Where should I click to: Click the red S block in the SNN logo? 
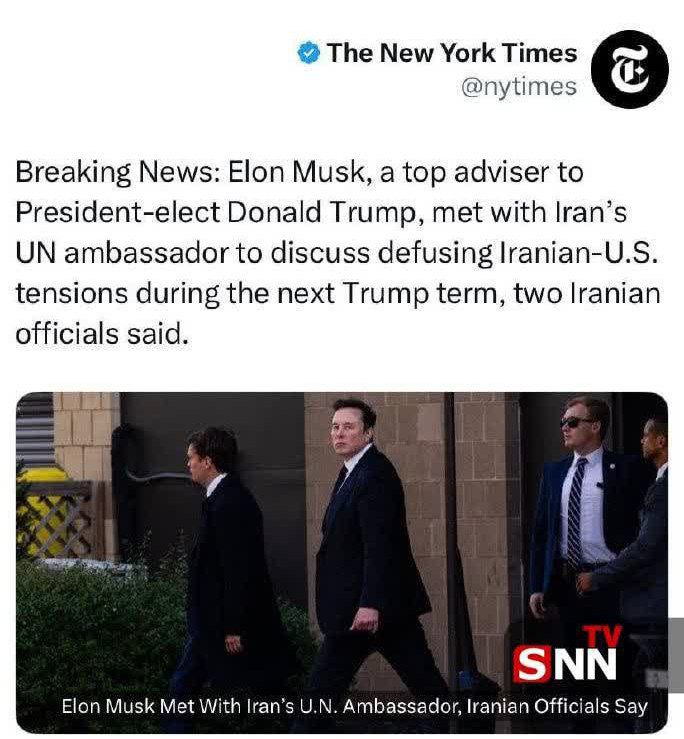(x=532, y=665)
